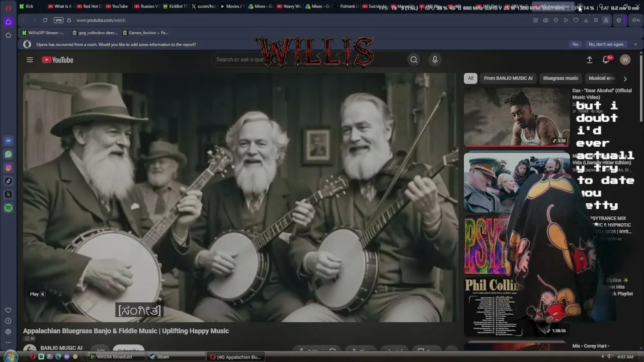Open the Appalachian Blu... Opera taskbar button
The image size is (644, 362).
click(235, 357)
